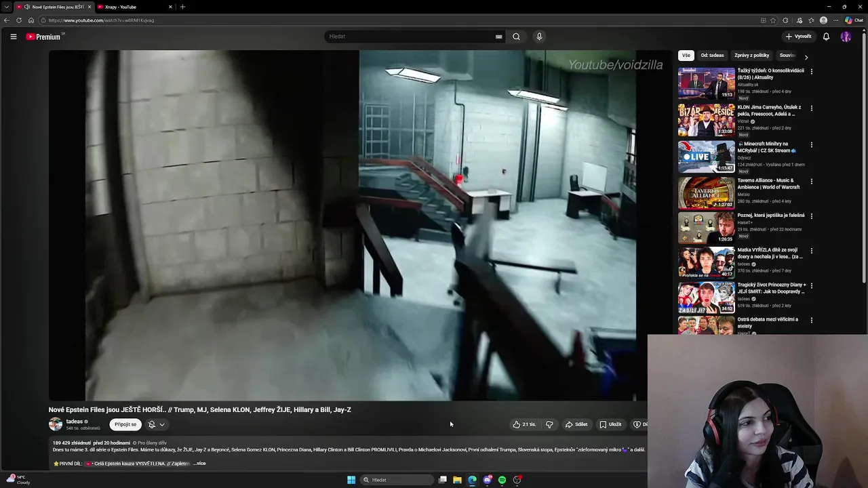The height and width of the screenshot is (488, 868).
Task: Open more options for Minecraft Minihry stream
Action: click(x=811, y=144)
